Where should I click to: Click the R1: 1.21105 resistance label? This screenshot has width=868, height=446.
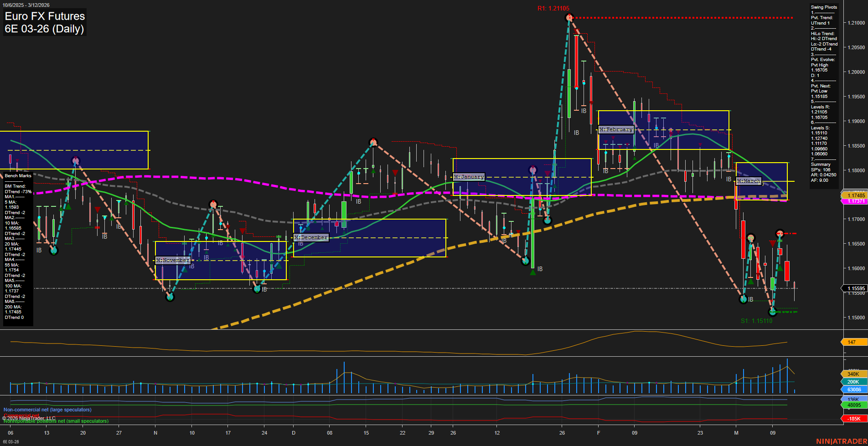[553, 8]
